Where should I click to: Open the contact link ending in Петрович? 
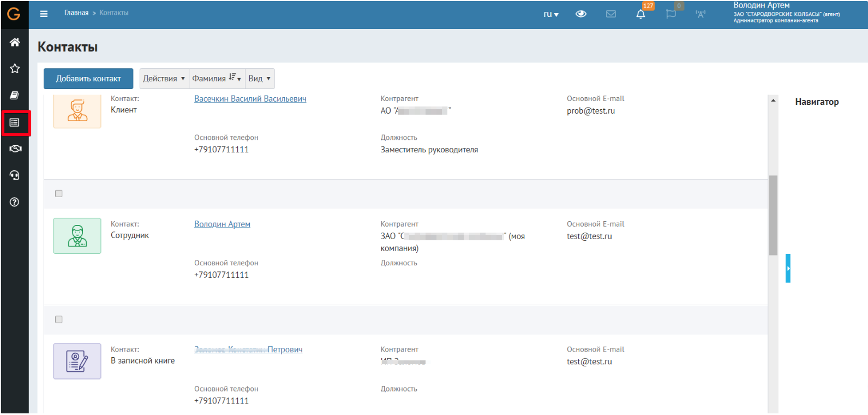click(x=248, y=349)
